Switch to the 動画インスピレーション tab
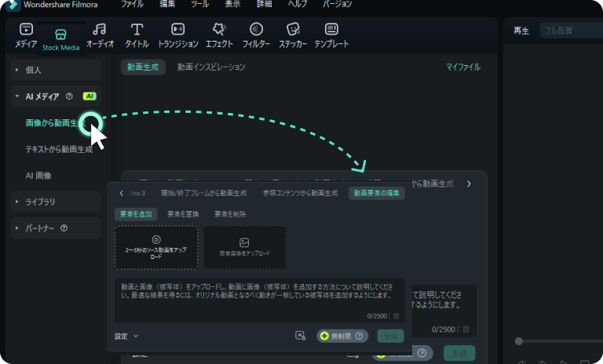Viewport: 603px width, 364px height. [211, 67]
